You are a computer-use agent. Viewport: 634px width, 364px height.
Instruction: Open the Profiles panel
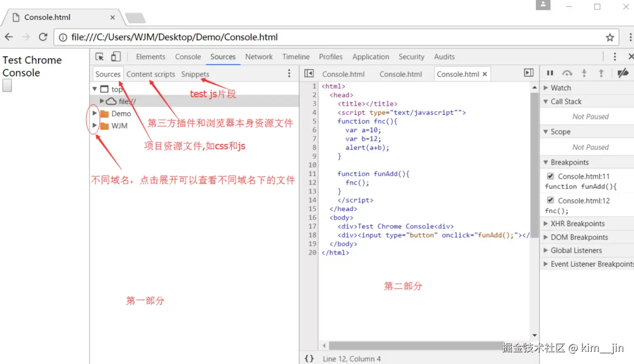click(331, 57)
